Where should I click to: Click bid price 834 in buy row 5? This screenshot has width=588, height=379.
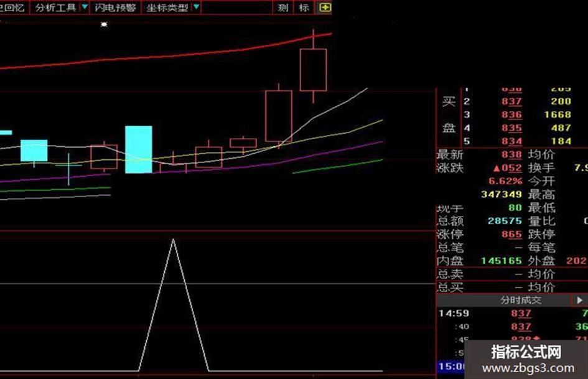point(511,141)
